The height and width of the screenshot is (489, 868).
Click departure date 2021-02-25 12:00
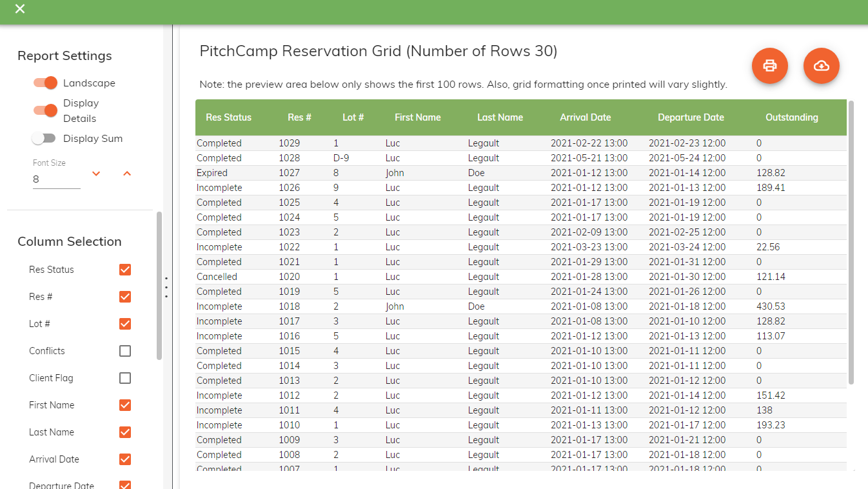pos(687,232)
